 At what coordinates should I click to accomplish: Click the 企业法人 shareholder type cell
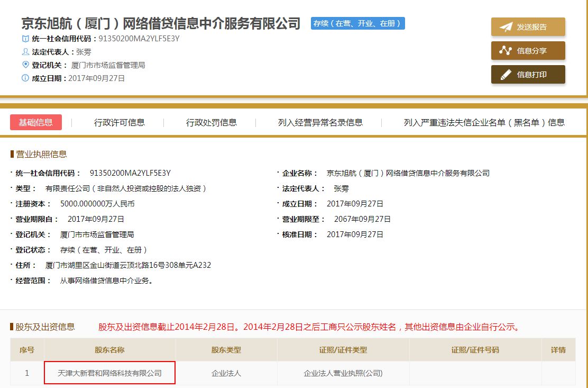[x=226, y=373]
